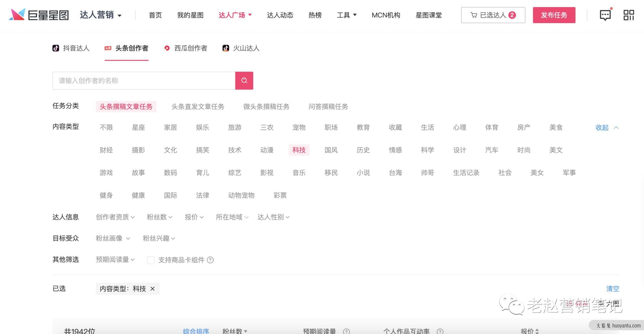Open 我的星图 navigation item

tap(190, 15)
